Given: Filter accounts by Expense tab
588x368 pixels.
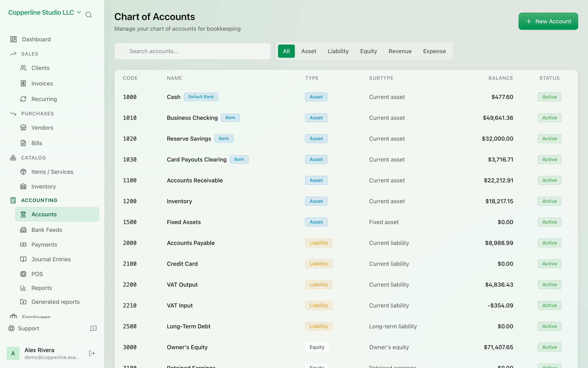Looking at the screenshot, I should point(434,51).
